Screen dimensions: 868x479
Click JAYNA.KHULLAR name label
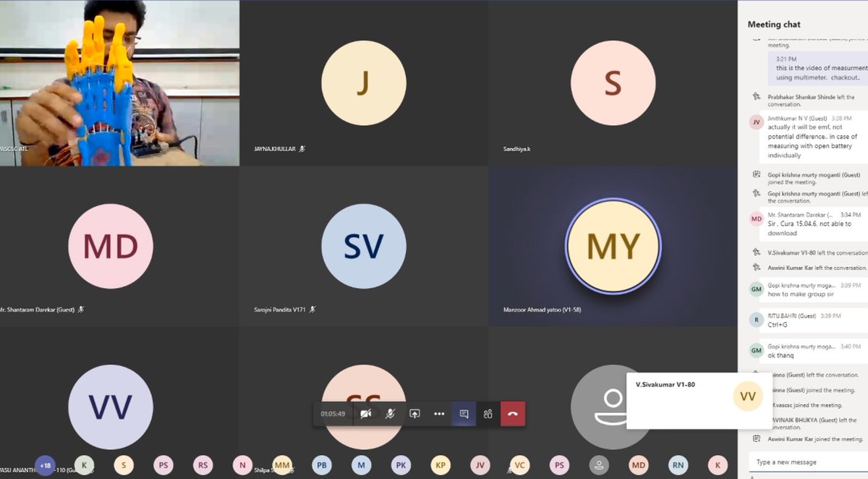point(275,149)
